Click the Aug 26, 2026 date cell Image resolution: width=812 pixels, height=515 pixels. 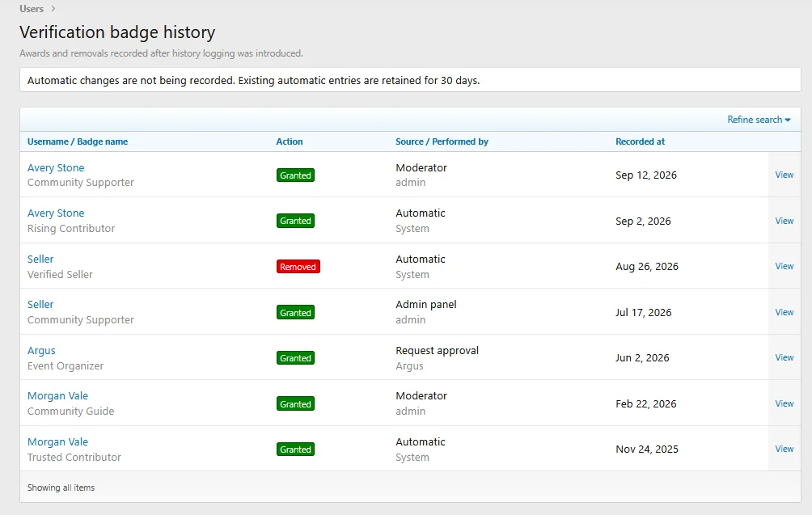(x=647, y=267)
